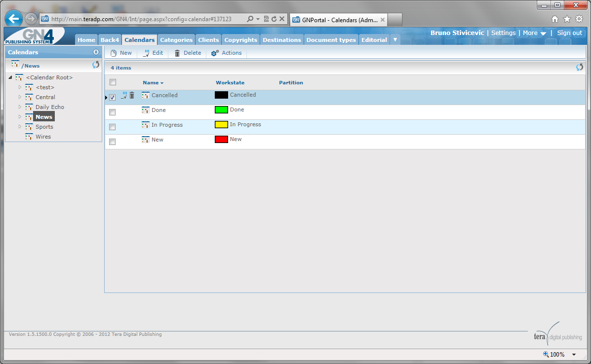The width and height of the screenshot is (591, 364).
Task: Switch to the Categories tab
Action: [176, 39]
